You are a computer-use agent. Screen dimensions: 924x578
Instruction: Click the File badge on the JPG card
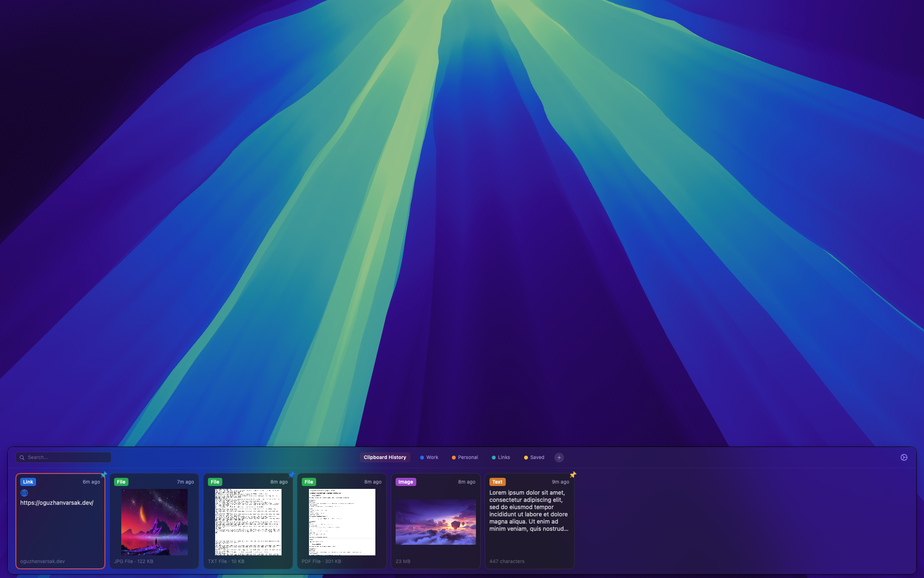121,482
